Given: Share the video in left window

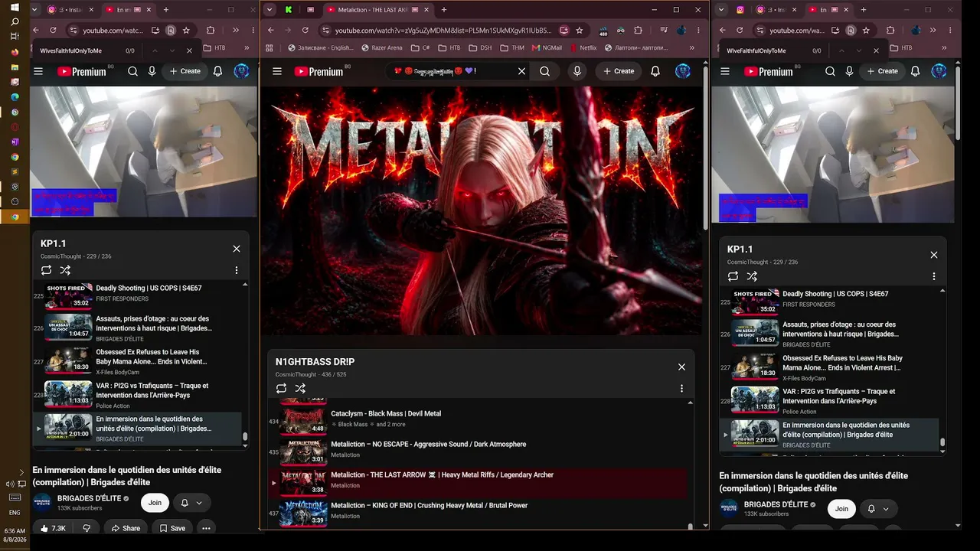Looking at the screenshot, I should tap(126, 528).
